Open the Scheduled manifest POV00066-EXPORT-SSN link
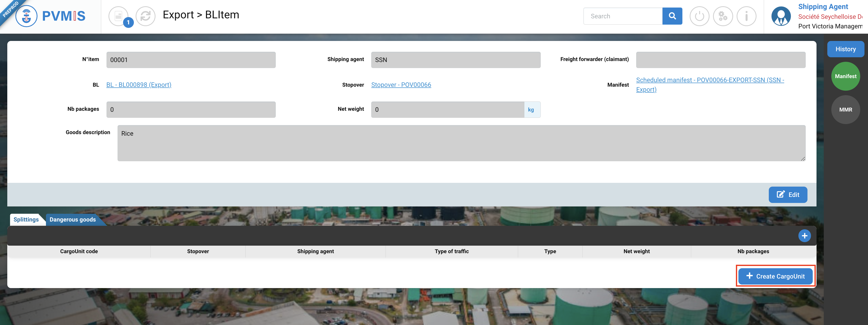This screenshot has width=868, height=325. pyautogui.click(x=710, y=80)
